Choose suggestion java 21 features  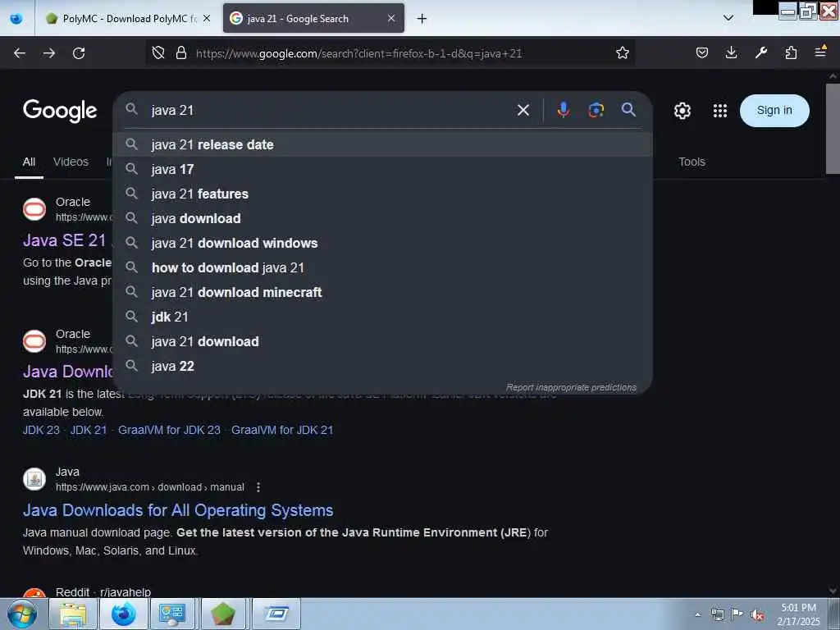pyautogui.click(x=384, y=194)
